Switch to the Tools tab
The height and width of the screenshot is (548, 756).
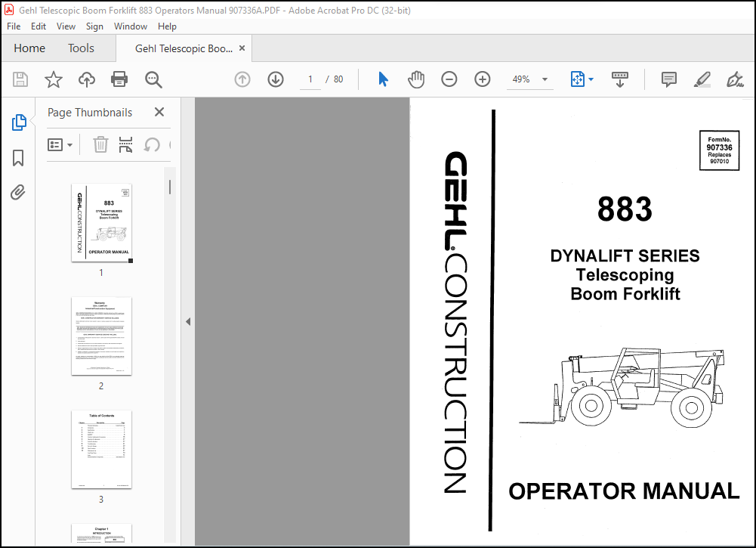(81, 48)
